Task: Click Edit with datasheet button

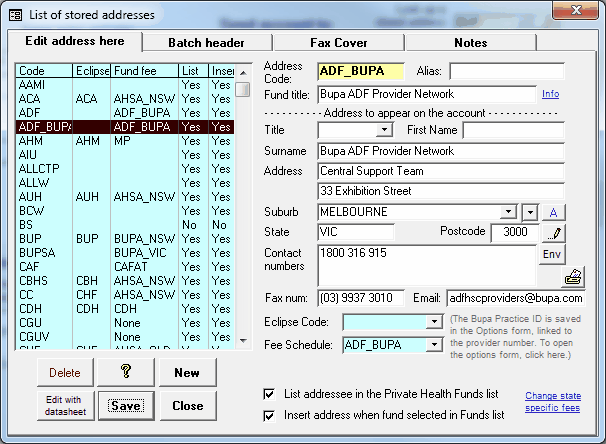Action: (x=65, y=406)
